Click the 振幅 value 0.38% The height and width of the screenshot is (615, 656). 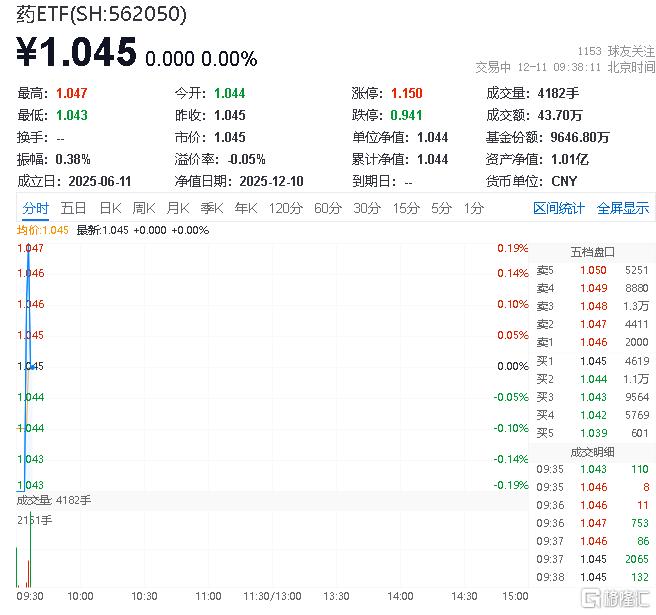click(73, 159)
